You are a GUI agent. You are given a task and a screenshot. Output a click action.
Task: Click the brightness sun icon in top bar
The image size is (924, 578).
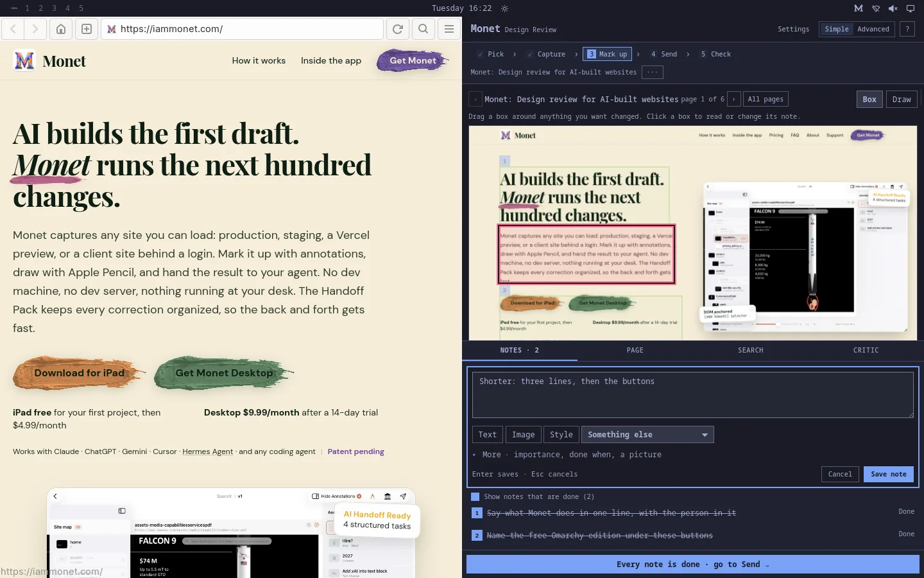point(505,8)
